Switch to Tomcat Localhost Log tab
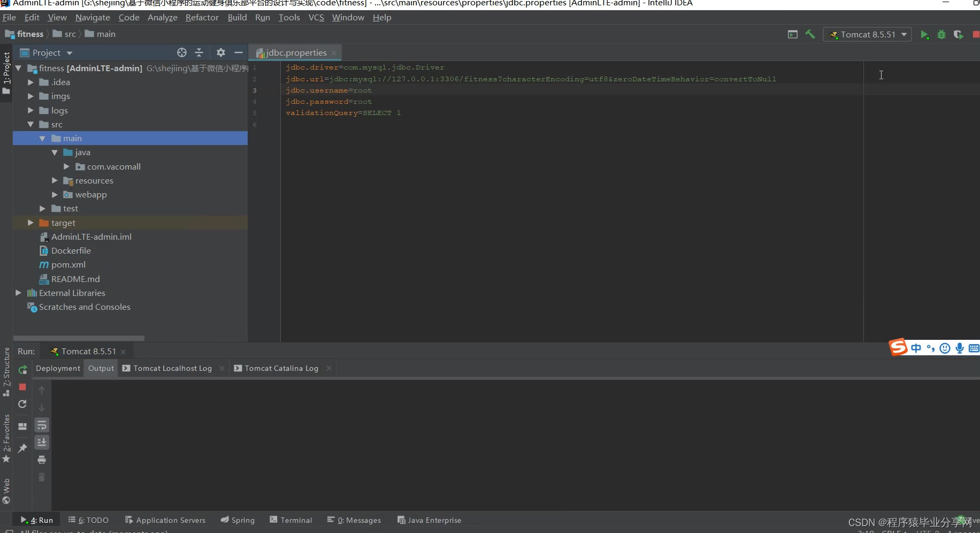Image resolution: width=980 pixels, height=533 pixels. click(172, 368)
